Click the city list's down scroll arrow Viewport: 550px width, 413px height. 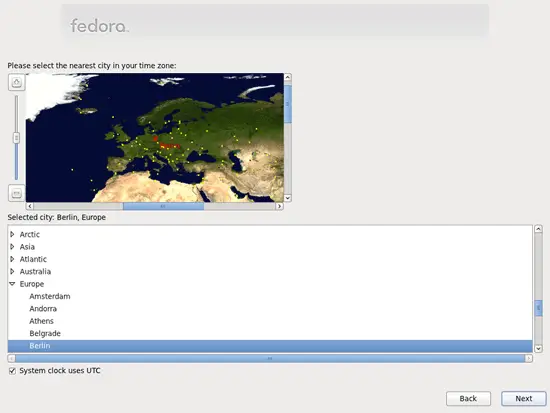pos(538,348)
